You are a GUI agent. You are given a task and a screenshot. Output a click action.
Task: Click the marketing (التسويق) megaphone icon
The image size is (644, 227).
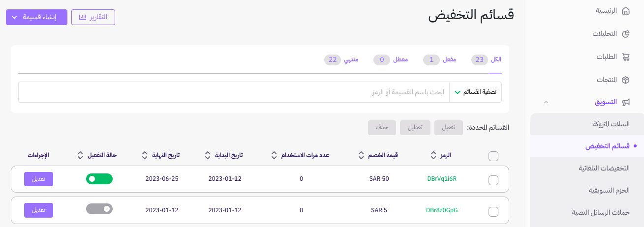coord(626,102)
